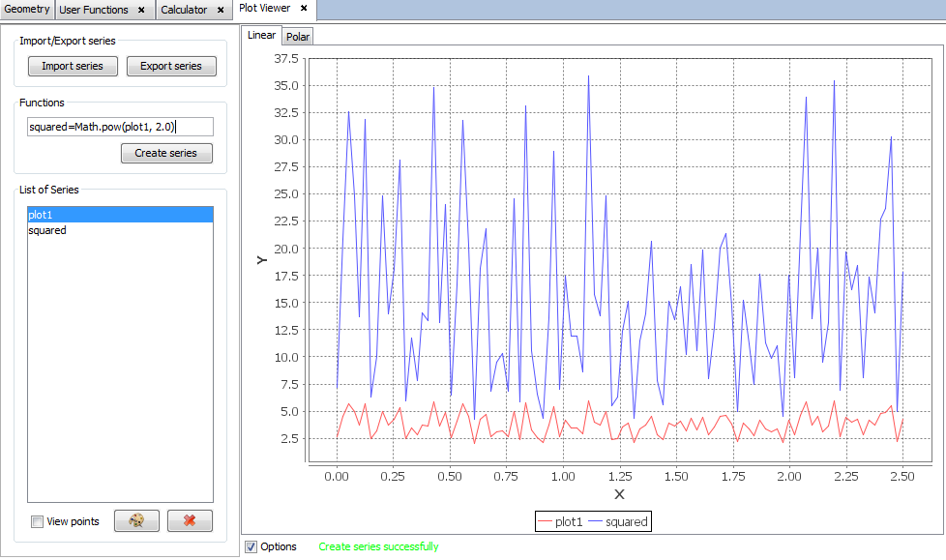
Task: Switch to the Geometry tab
Action: click(x=26, y=10)
